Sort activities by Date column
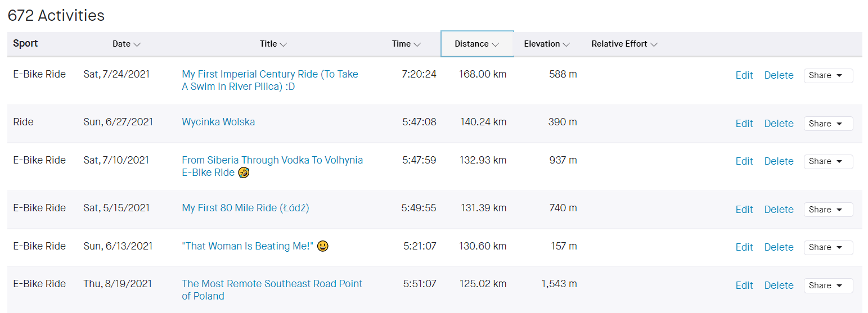The height and width of the screenshot is (313, 868). pos(126,44)
